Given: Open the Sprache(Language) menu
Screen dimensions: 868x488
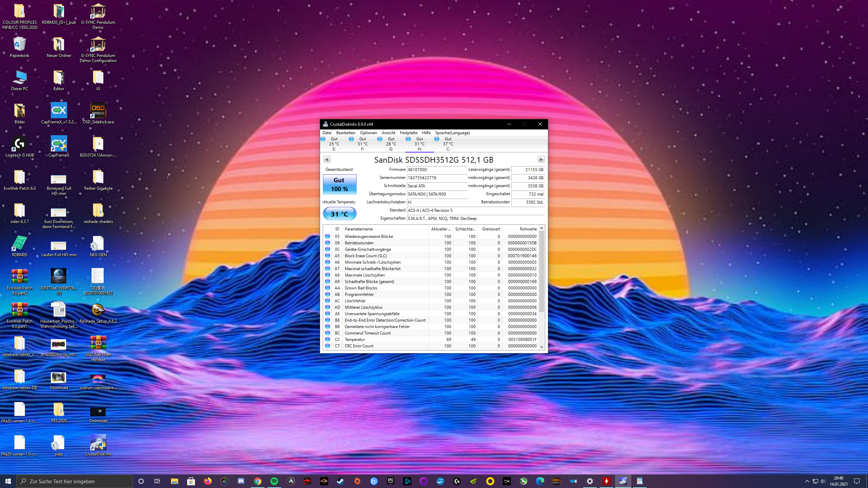Looking at the screenshot, I should pos(452,133).
